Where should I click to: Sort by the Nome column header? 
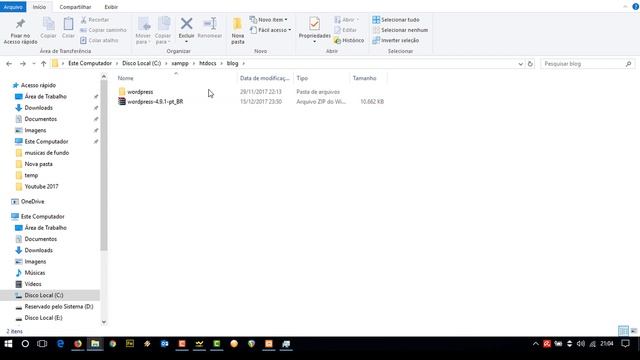click(x=176, y=78)
